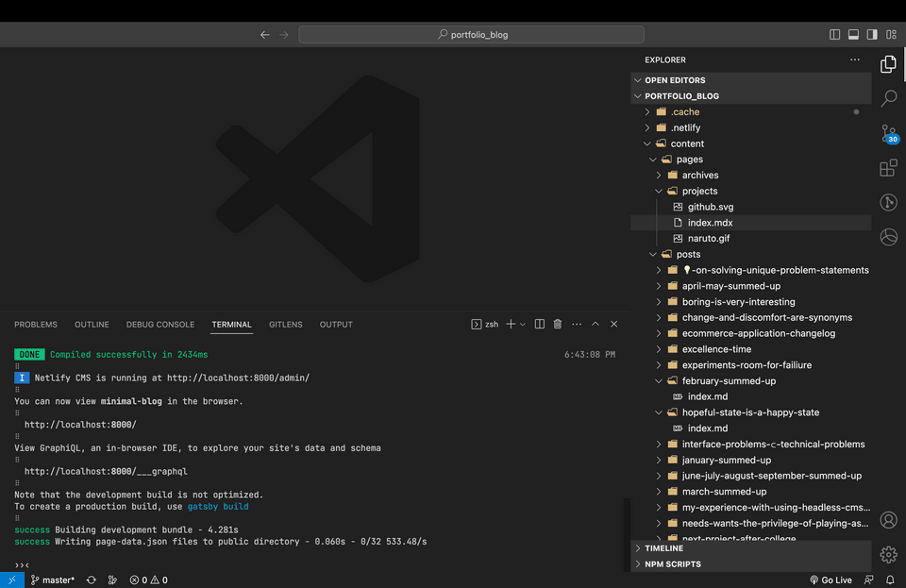Click the git graph icon in status bar
The width and height of the screenshot is (906, 588).
(112, 580)
